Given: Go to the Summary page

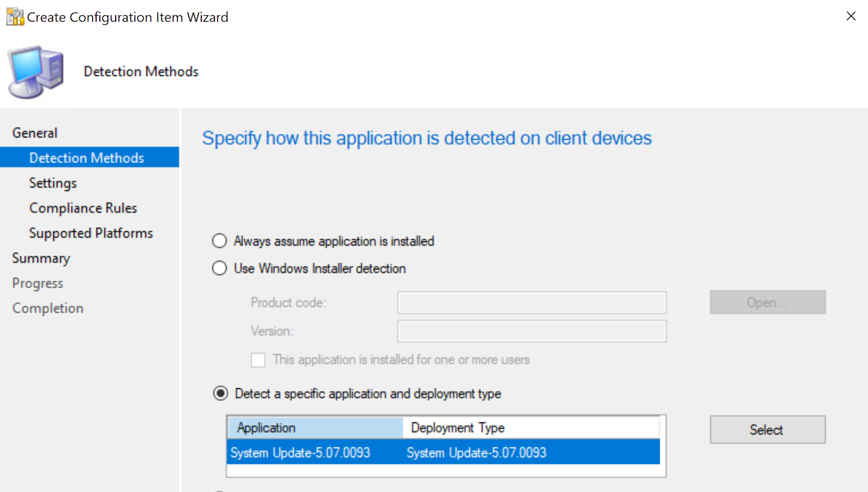Looking at the screenshot, I should 41,257.
